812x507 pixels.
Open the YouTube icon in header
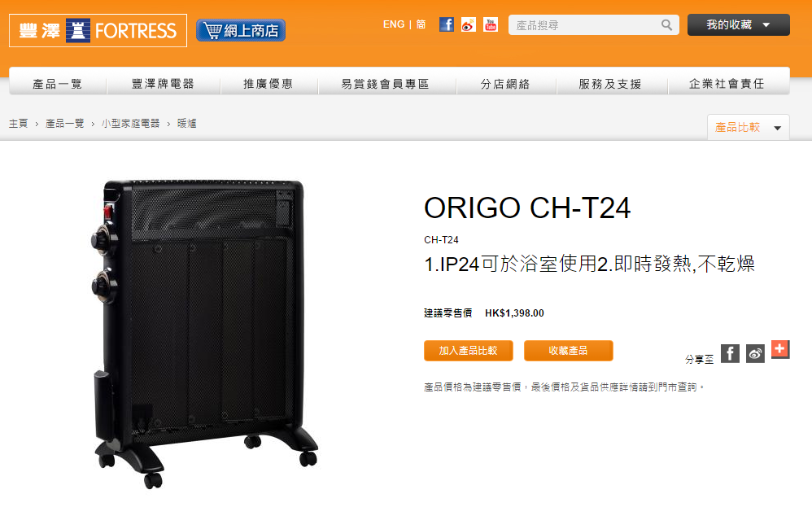tap(491, 24)
